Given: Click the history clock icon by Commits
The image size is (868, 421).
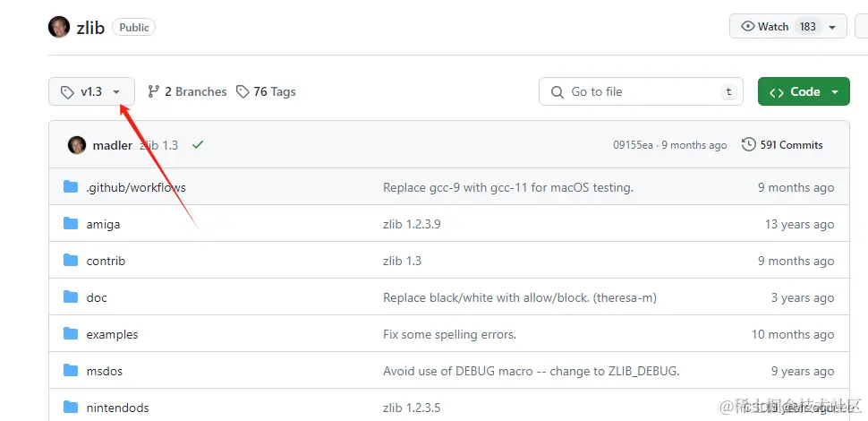Looking at the screenshot, I should pyautogui.click(x=748, y=145).
